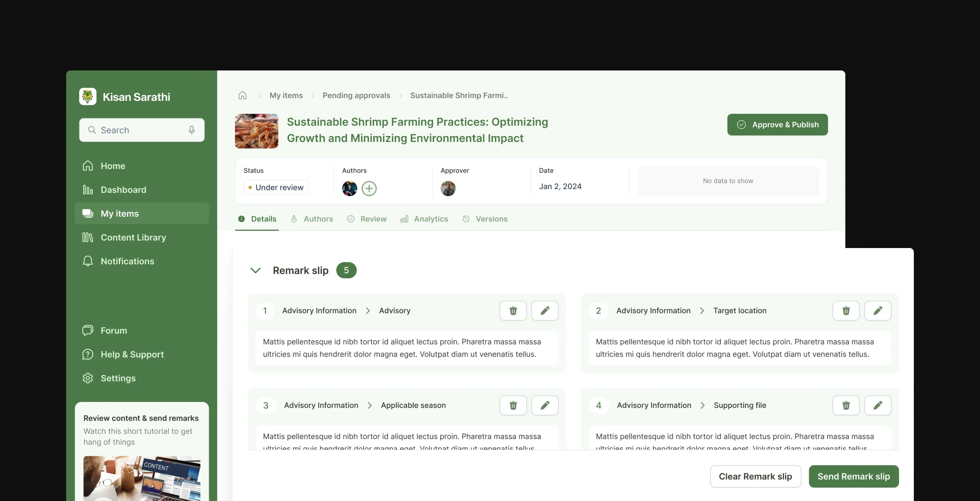Click Supporting file label in remark 4
Image resolution: width=980 pixels, height=501 pixels.
tap(740, 405)
